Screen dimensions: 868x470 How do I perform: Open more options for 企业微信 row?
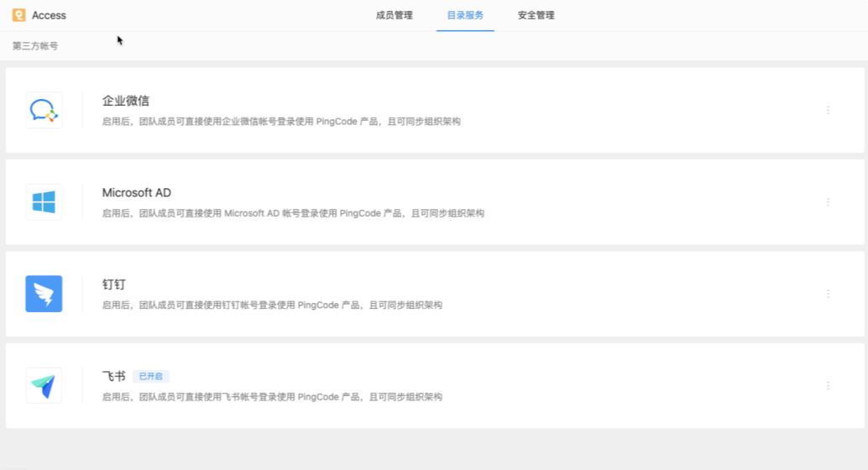pos(829,110)
